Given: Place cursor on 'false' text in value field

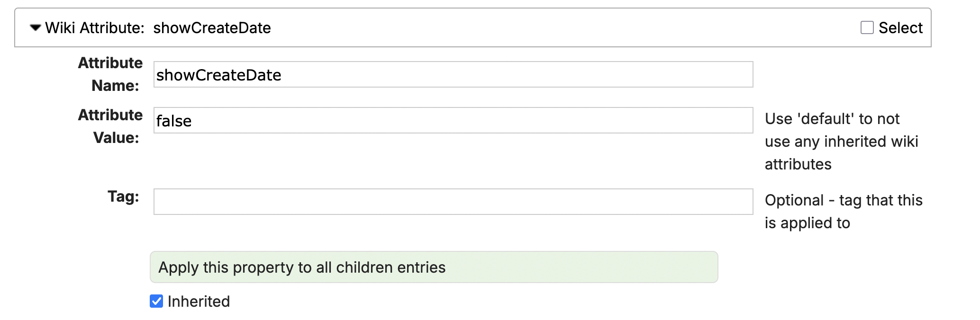Looking at the screenshot, I should (x=174, y=121).
